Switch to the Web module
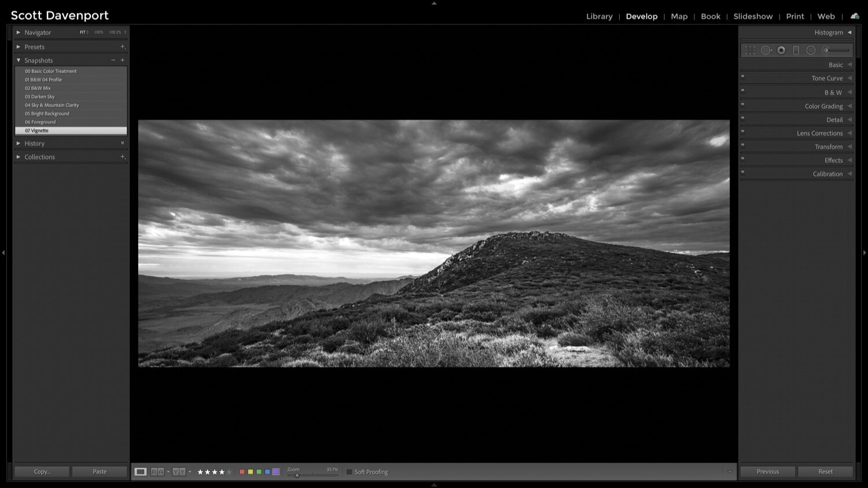The image size is (868, 488). 826,16
